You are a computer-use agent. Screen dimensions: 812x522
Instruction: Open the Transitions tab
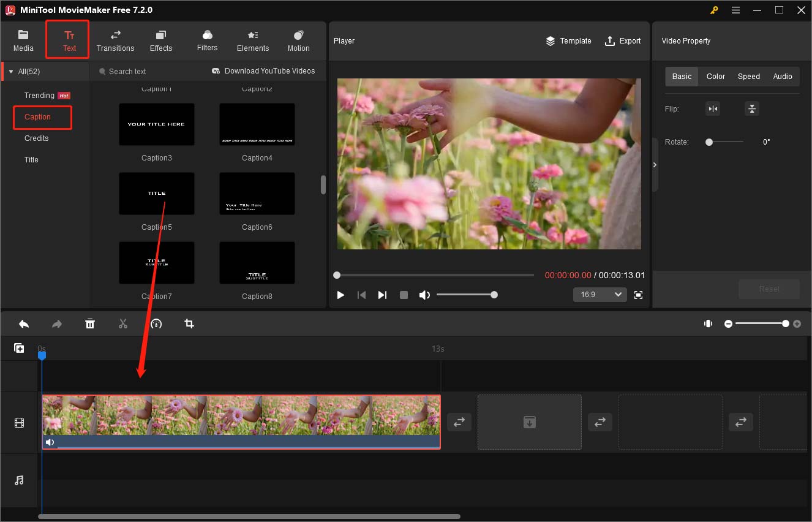click(115, 40)
